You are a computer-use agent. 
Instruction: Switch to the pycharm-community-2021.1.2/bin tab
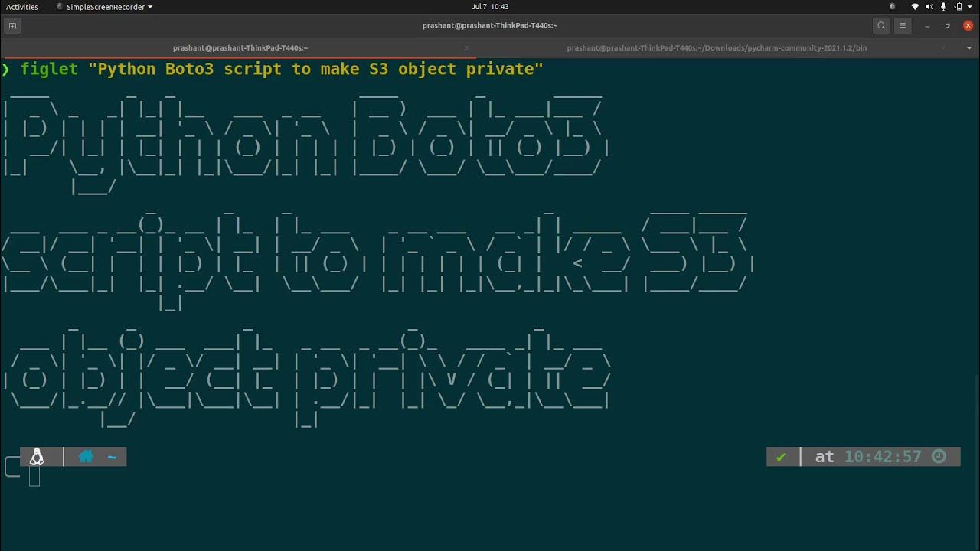pos(717,47)
